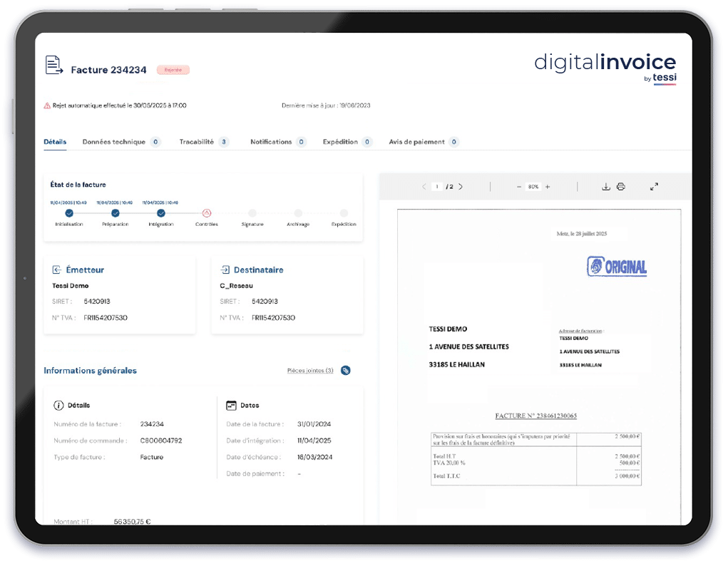Click the PDF page number field

tap(437, 187)
